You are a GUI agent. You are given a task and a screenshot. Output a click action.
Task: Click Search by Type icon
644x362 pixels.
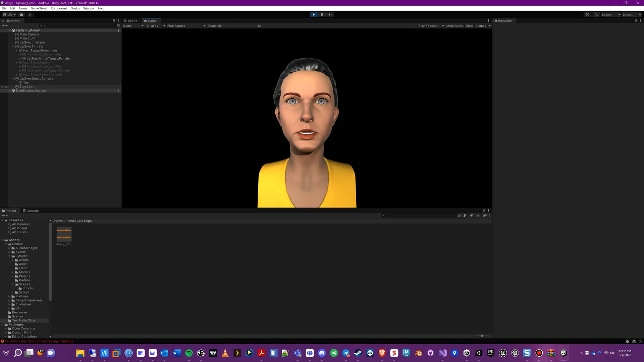tap(465, 216)
